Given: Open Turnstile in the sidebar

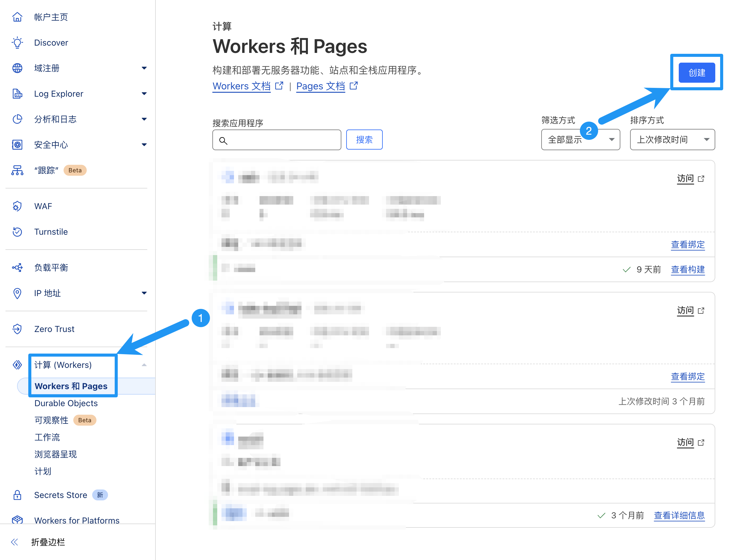Looking at the screenshot, I should click(x=51, y=232).
